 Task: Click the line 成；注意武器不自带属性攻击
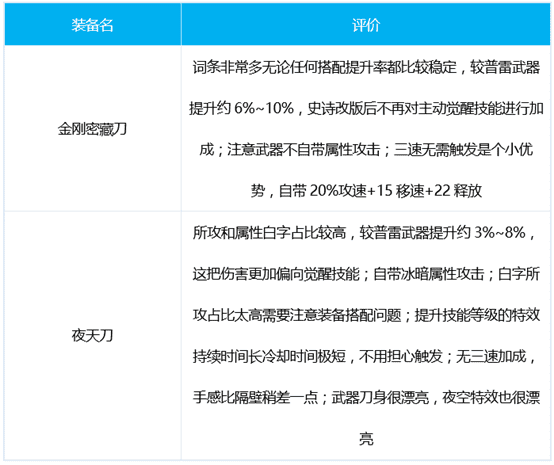[366, 149]
